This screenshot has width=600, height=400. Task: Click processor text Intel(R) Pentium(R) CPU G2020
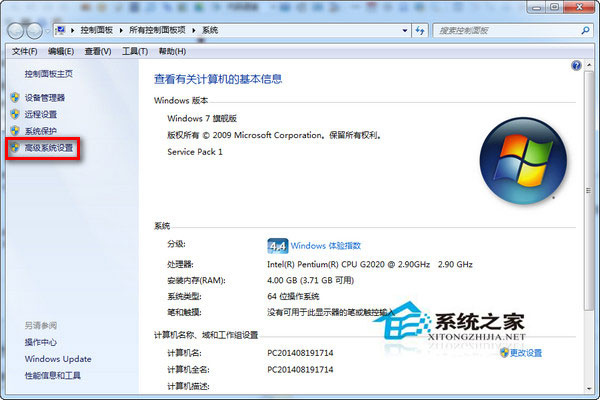click(x=326, y=264)
